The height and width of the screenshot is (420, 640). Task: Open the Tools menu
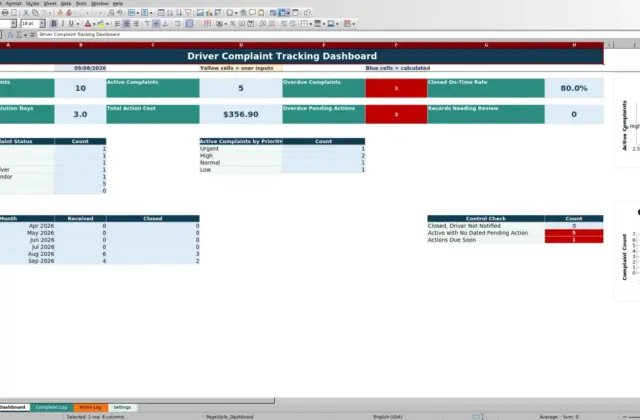click(x=81, y=3)
